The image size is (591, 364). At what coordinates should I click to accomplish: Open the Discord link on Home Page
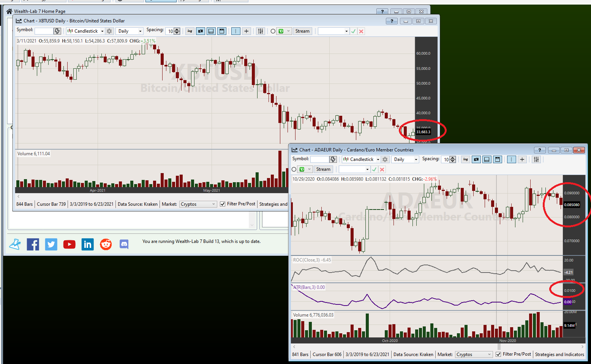[x=124, y=244]
